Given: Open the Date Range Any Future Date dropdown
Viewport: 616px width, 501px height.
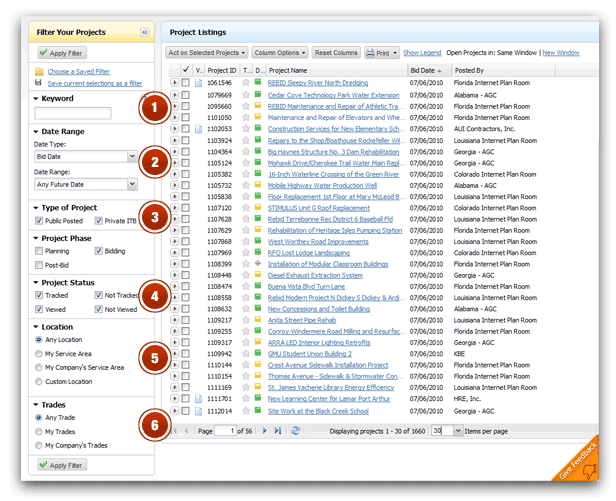Looking at the screenshot, I should 132,184.
